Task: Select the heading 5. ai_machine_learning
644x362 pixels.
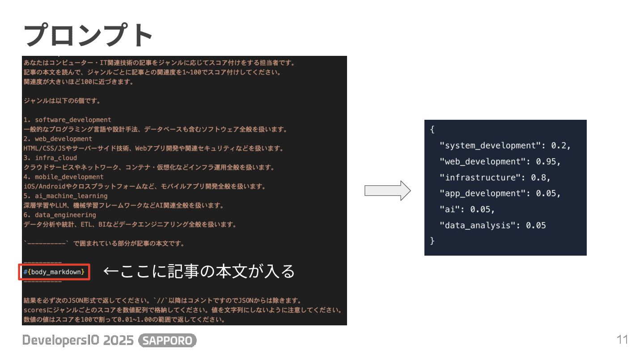Action: pyautogui.click(x=65, y=196)
